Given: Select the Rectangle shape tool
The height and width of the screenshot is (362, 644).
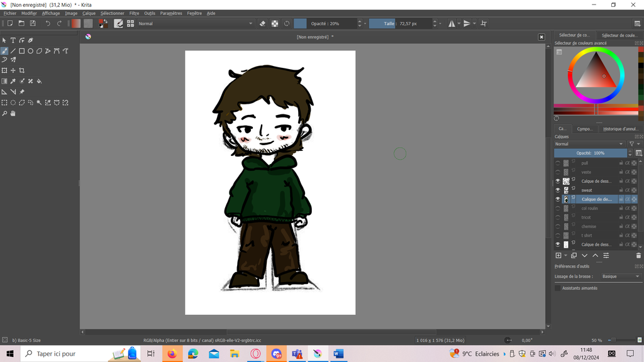Looking at the screenshot, I should pos(21,51).
